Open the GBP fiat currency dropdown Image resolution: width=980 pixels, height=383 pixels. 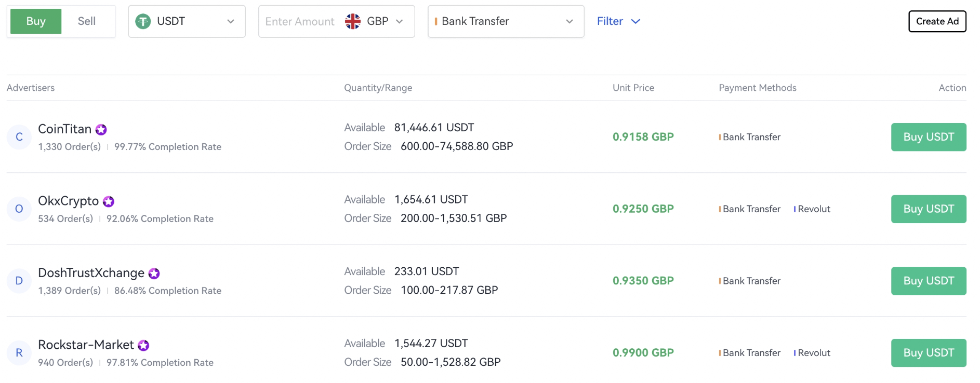click(x=399, y=21)
